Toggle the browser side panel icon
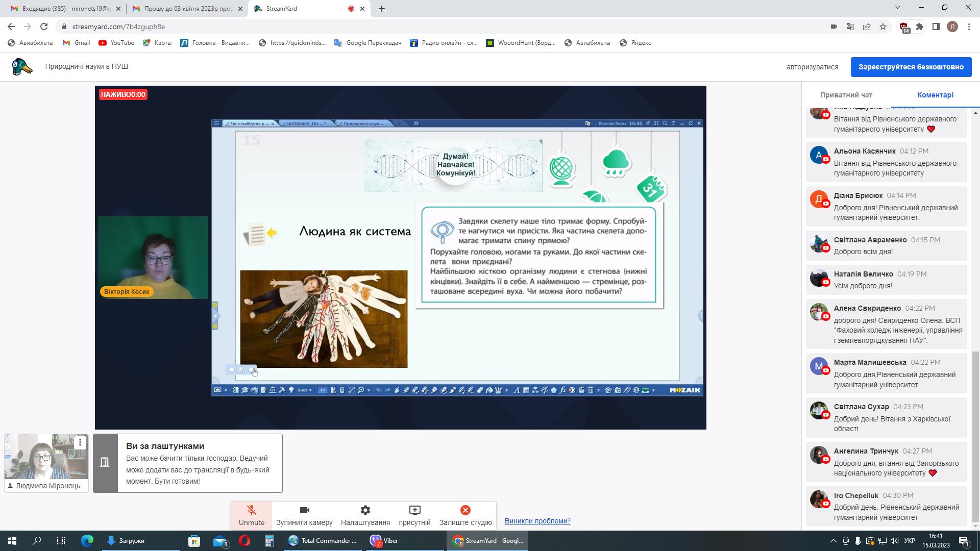 (936, 27)
